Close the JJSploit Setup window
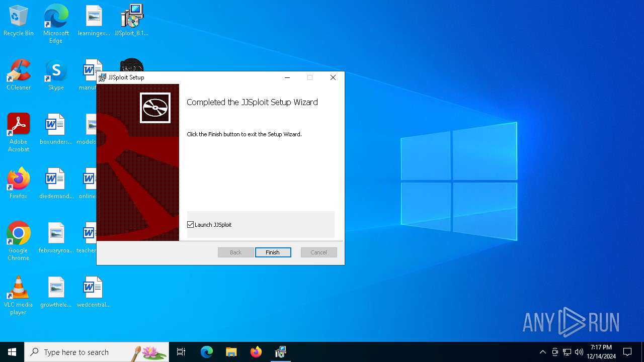 point(333,77)
